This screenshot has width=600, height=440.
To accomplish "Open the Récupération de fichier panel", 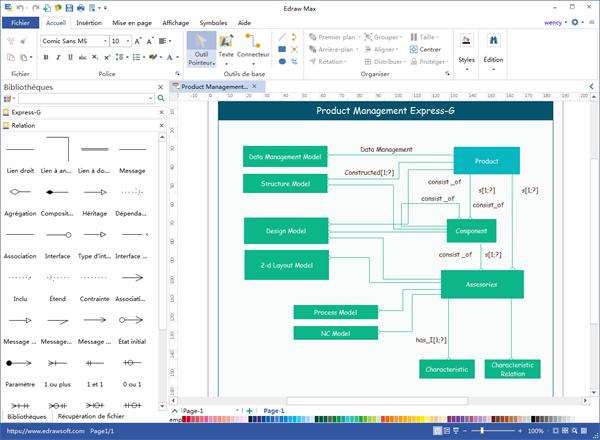I will click(90, 415).
